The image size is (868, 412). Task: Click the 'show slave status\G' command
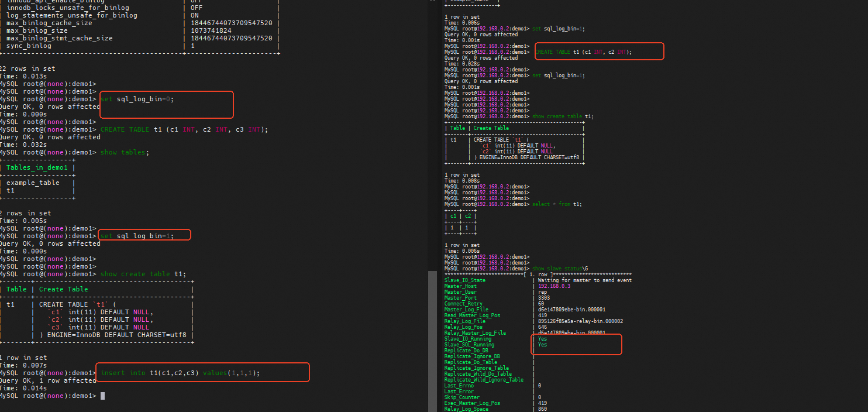tap(560, 269)
